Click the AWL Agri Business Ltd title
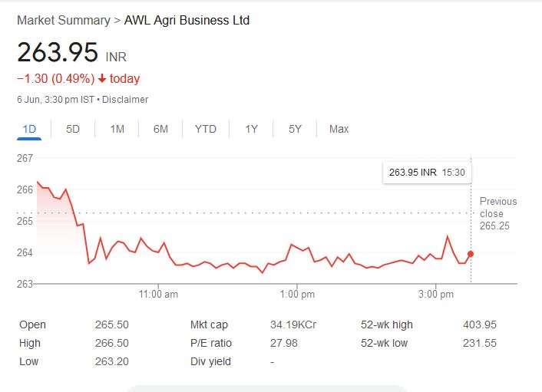The height and width of the screenshot is (392, 542). pos(187,21)
